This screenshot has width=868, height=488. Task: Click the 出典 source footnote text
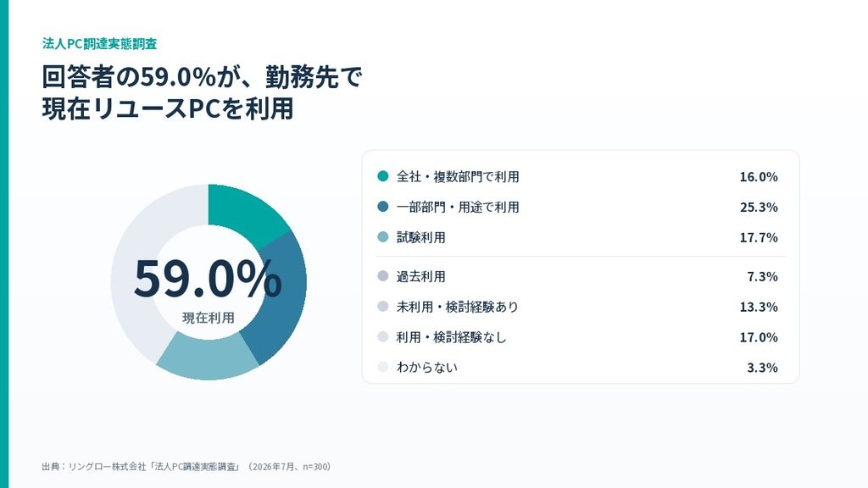pos(186,467)
